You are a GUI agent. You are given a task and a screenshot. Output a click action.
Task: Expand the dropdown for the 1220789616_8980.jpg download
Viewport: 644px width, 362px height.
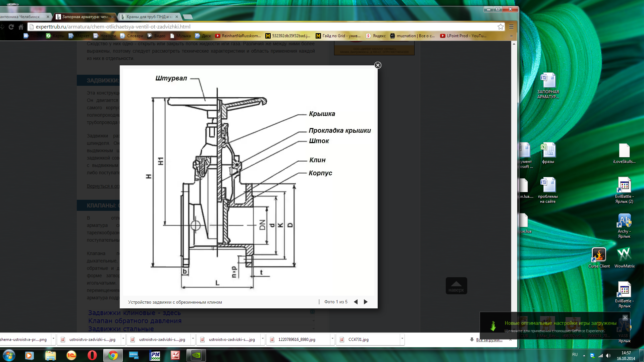[332, 339]
